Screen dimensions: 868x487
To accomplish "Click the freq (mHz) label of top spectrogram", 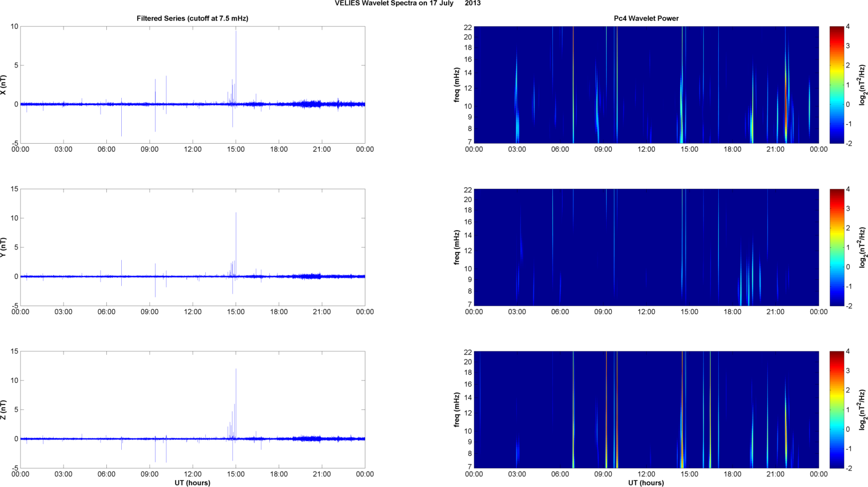I will (x=457, y=85).
